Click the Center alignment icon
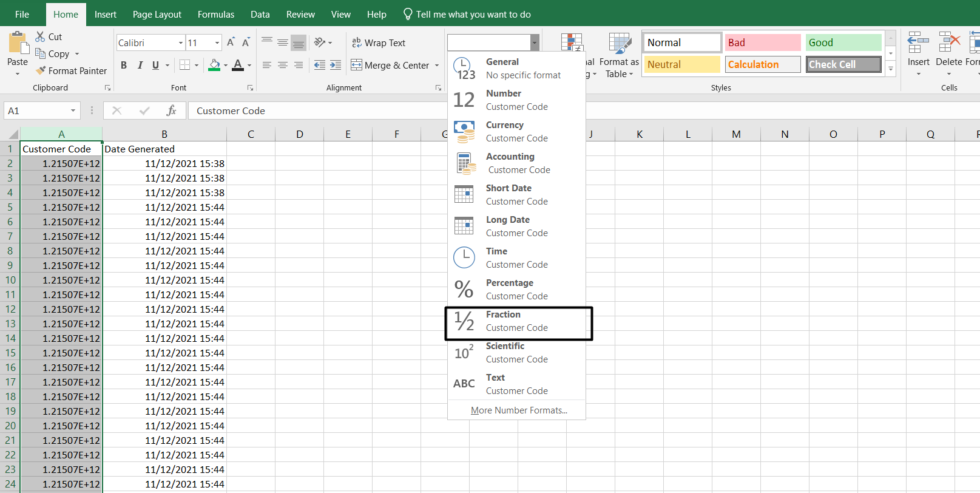This screenshot has width=980, height=493. 283,65
